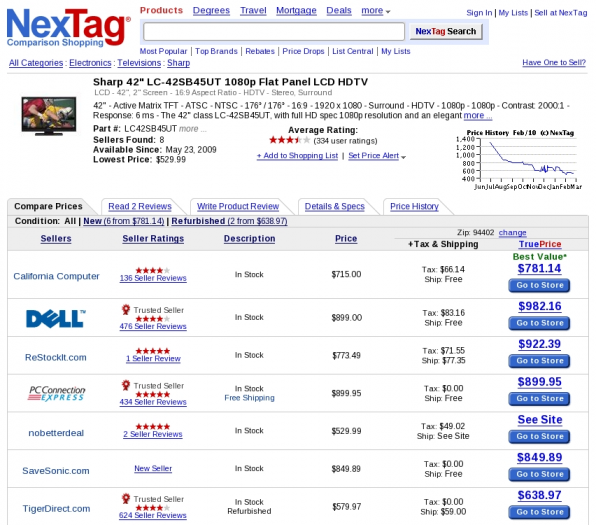The image size is (596, 525).
Task: Click nobetterdeal's five-star rating
Action: 153,427
